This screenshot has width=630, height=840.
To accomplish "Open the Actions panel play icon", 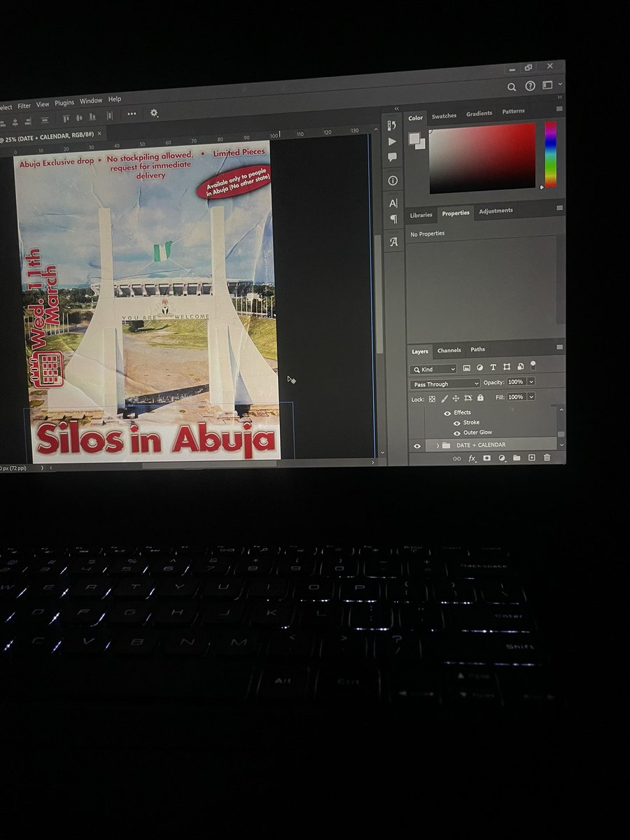I will [392, 142].
